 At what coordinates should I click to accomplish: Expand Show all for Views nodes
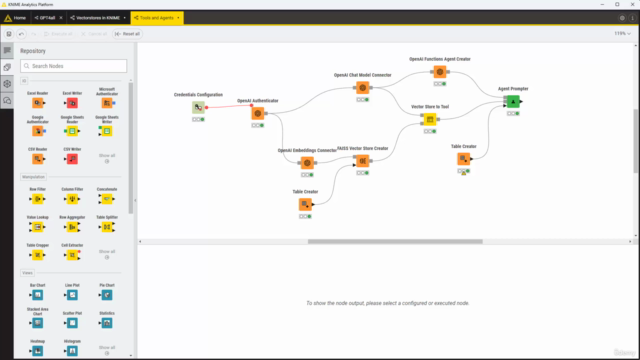107,350
